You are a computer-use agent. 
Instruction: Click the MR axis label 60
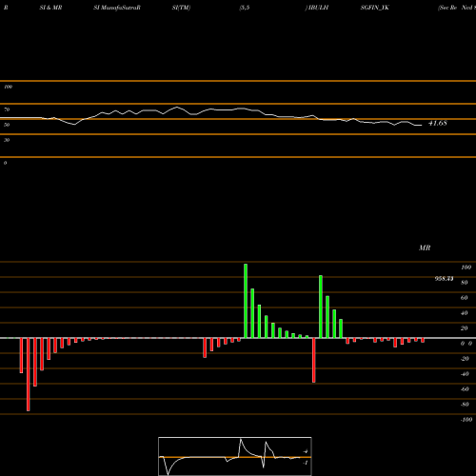(465, 298)
